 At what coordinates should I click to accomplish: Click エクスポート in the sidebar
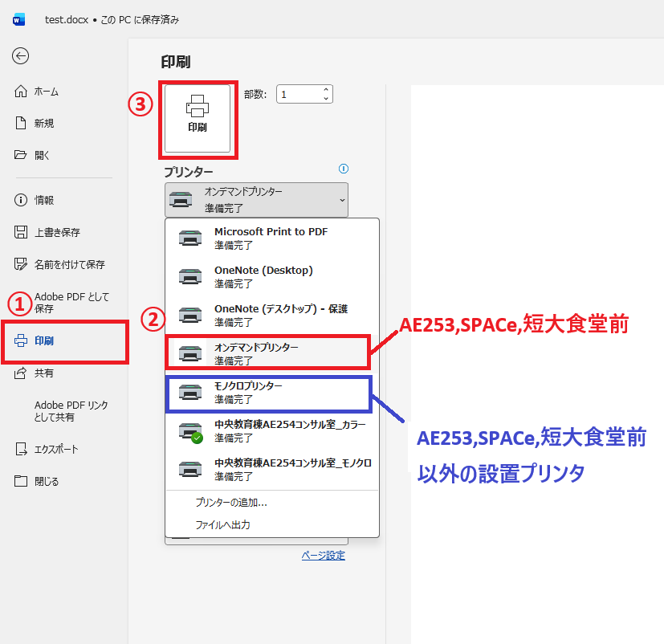pyautogui.click(x=56, y=449)
